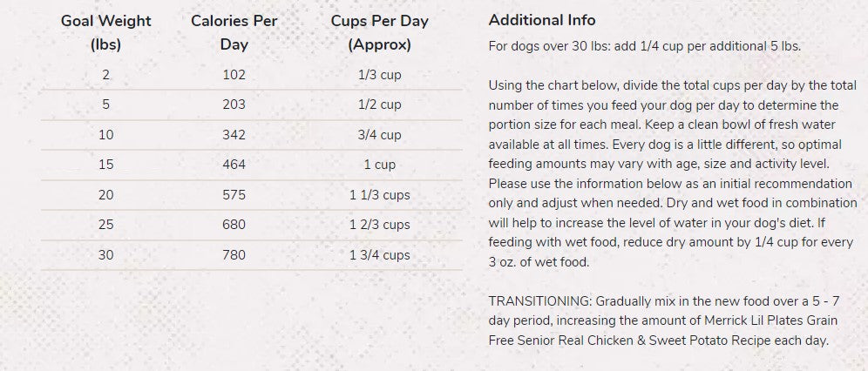
Task: Click the 780 calories cell
Action: pyautogui.click(x=234, y=255)
